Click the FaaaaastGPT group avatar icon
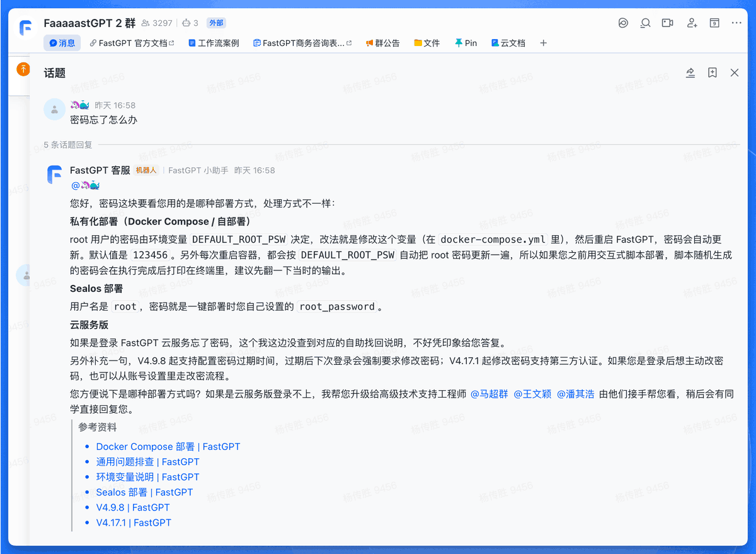This screenshot has width=756, height=554. click(x=26, y=28)
